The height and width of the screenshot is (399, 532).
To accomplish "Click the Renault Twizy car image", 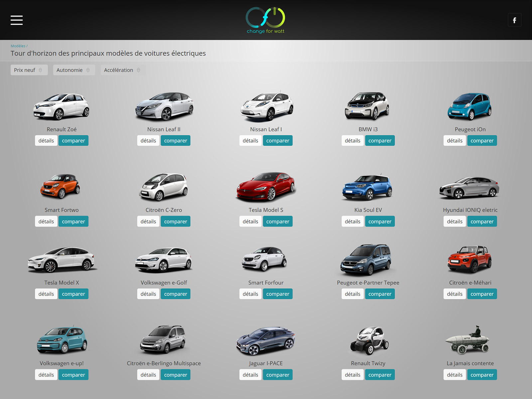I will pos(370,341).
